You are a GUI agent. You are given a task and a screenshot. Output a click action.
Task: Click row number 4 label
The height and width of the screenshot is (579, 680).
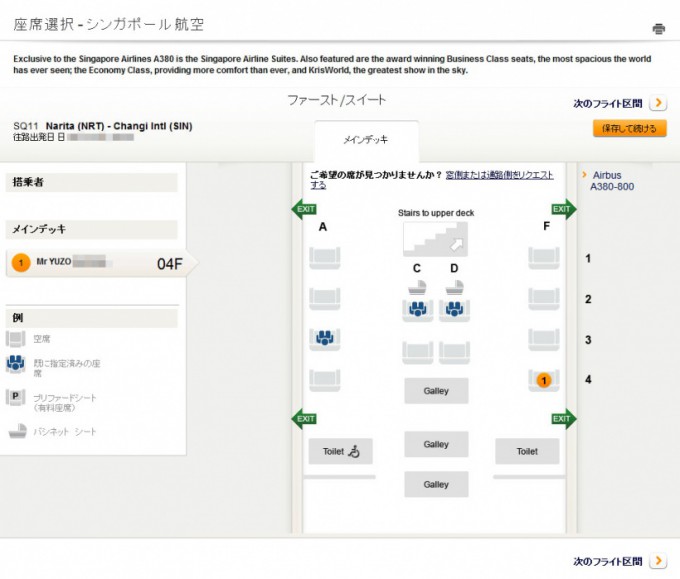(588, 379)
